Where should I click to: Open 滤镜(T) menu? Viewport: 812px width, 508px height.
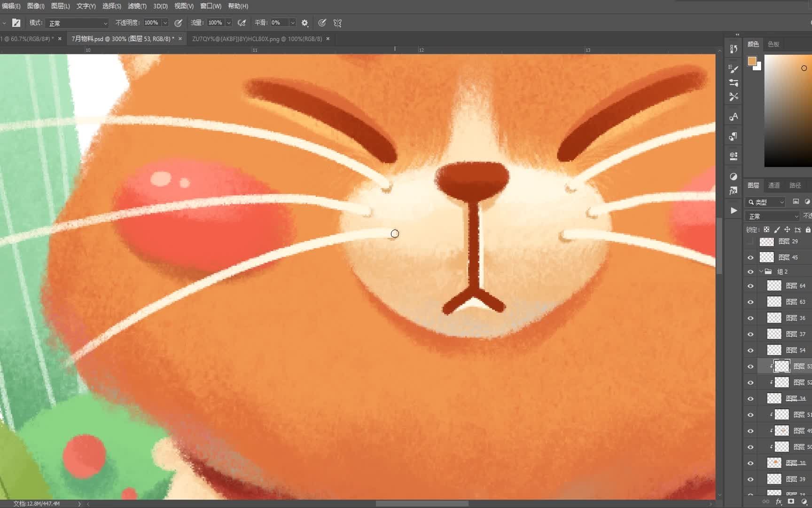[137, 6]
